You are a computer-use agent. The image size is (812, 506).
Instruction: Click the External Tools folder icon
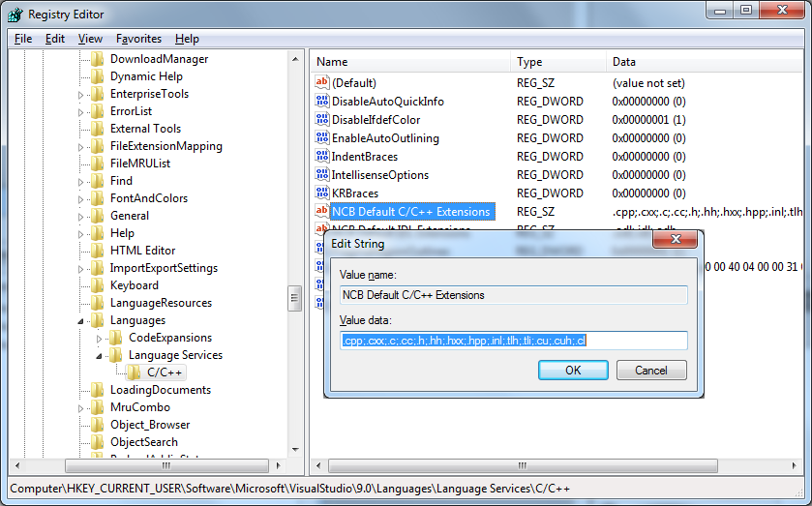coord(98,129)
